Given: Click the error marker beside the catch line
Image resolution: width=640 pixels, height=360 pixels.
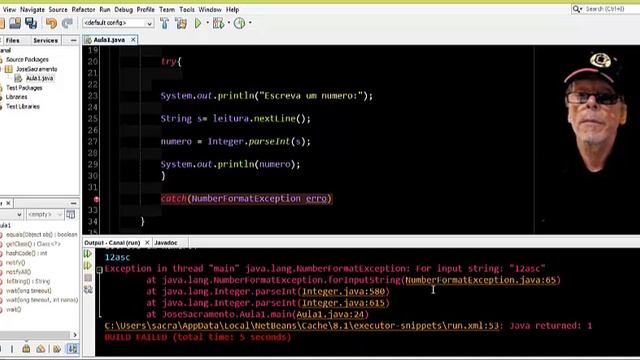Looking at the screenshot, I should pyautogui.click(x=96, y=199).
